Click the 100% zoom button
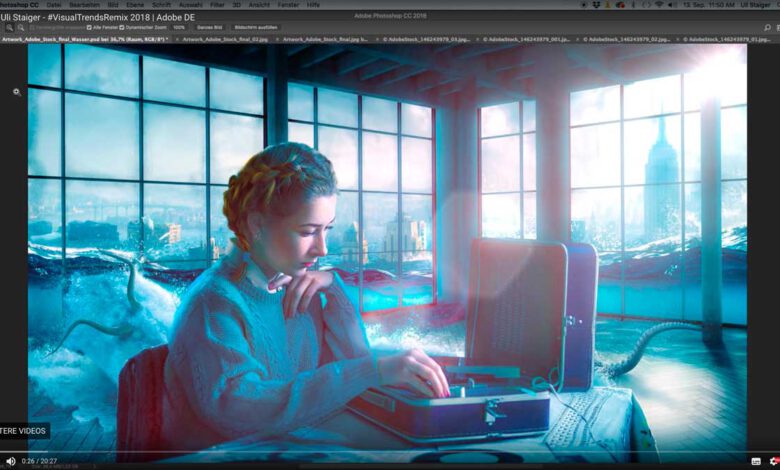780x470 pixels. point(179,27)
